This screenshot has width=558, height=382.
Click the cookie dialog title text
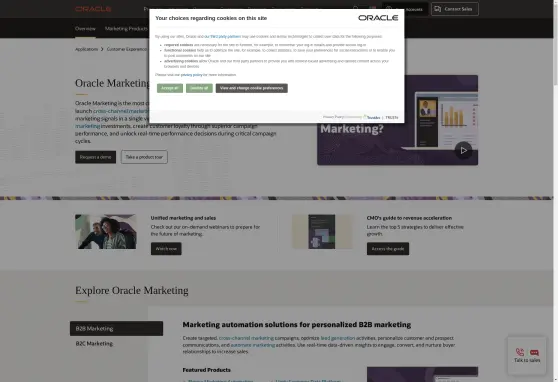click(x=211, y=18)
